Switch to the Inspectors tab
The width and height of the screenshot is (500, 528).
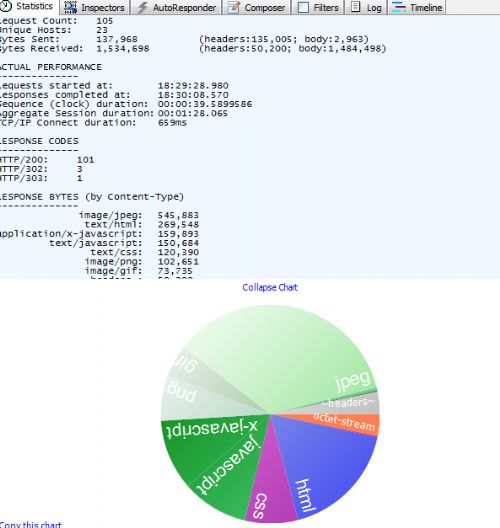95,7
